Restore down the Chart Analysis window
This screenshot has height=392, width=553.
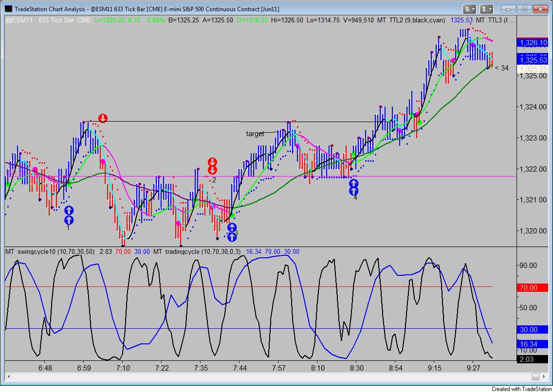pos(524,9)
